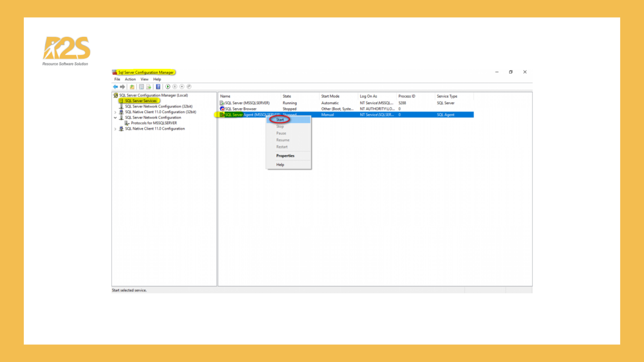Click the Show Properties toolbar icon

click(x=141, y=86)
